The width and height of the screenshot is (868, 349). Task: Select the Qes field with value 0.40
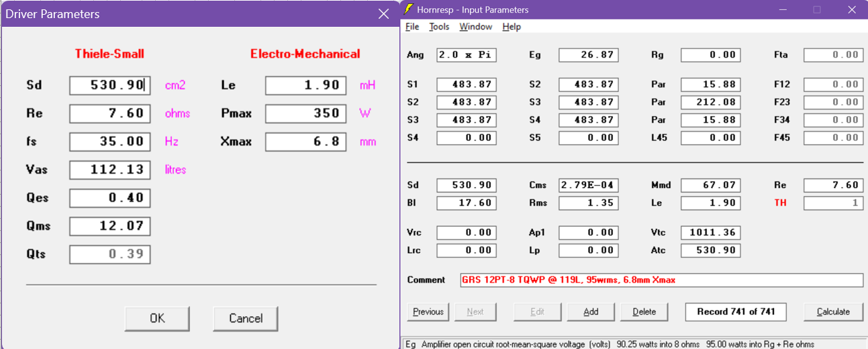coord(110,198)
